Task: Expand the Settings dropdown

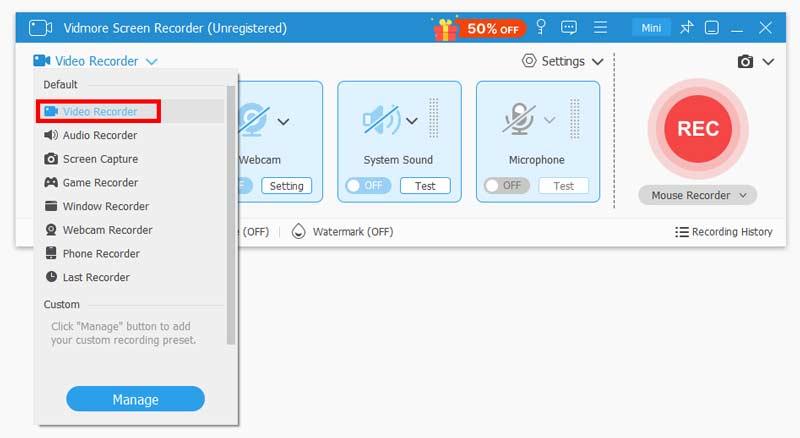Action: point(563,61)
